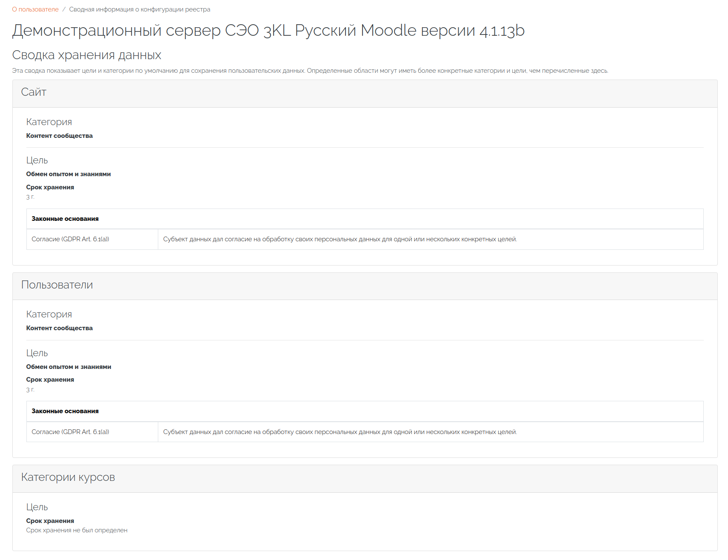Click the consent description cell in Сайт table
Viewport: 728px width, 560px height.
tap(431, 239)
